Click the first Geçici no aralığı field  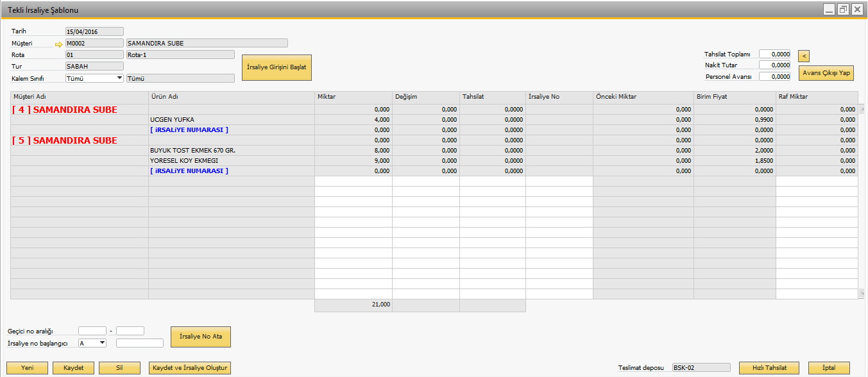pyautogui.click(x=92, y=331)
